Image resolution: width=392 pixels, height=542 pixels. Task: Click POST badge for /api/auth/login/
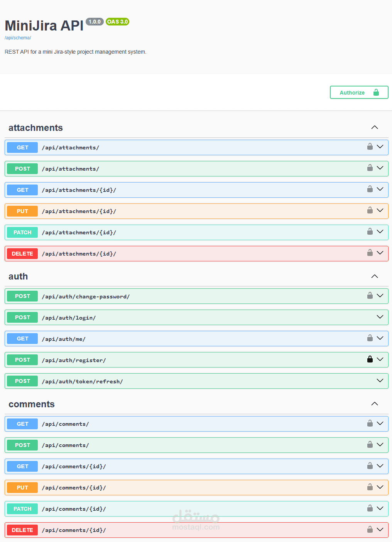(x=22, y=317)
